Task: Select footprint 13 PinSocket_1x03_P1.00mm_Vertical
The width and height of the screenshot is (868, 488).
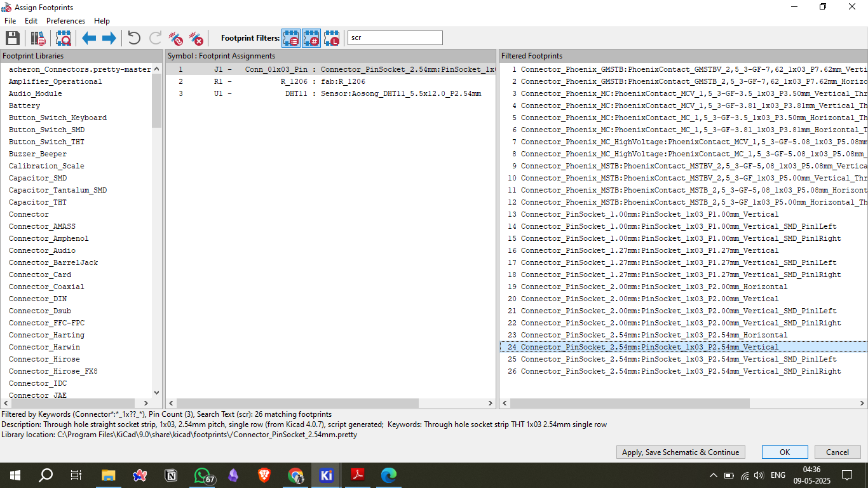Action: click(683, 214)
